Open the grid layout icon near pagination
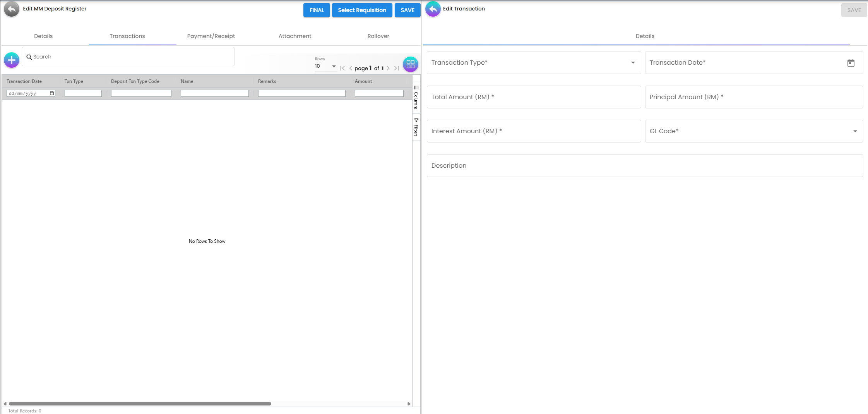 pos(411,64)
